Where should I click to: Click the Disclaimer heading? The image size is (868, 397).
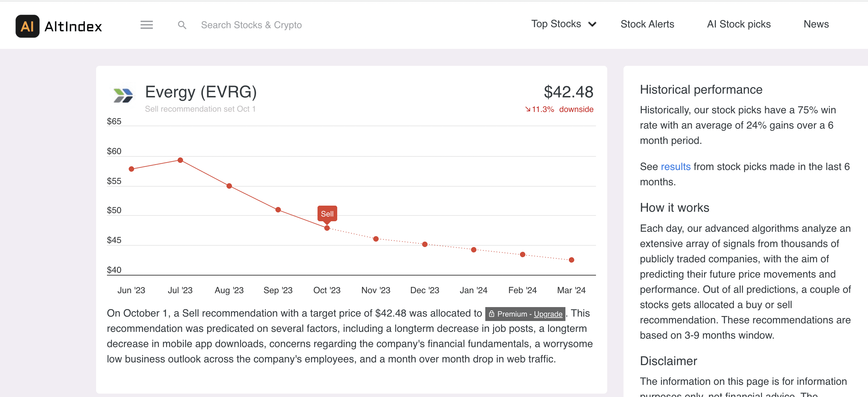[668, 361]
